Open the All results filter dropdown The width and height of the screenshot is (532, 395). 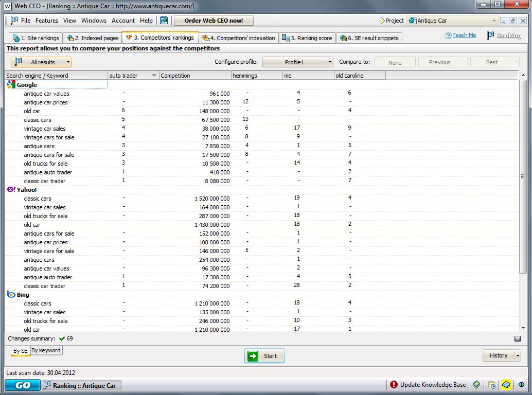41,62
